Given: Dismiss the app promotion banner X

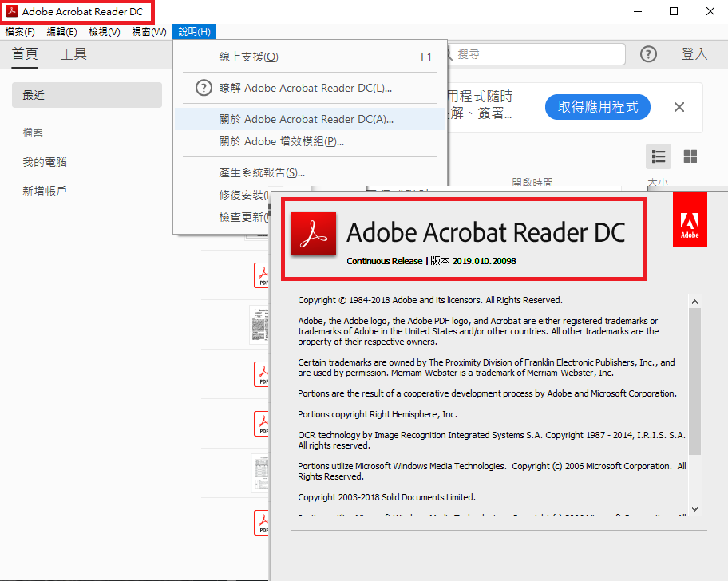Looking at the screenshot, I should tap(679, 107).
